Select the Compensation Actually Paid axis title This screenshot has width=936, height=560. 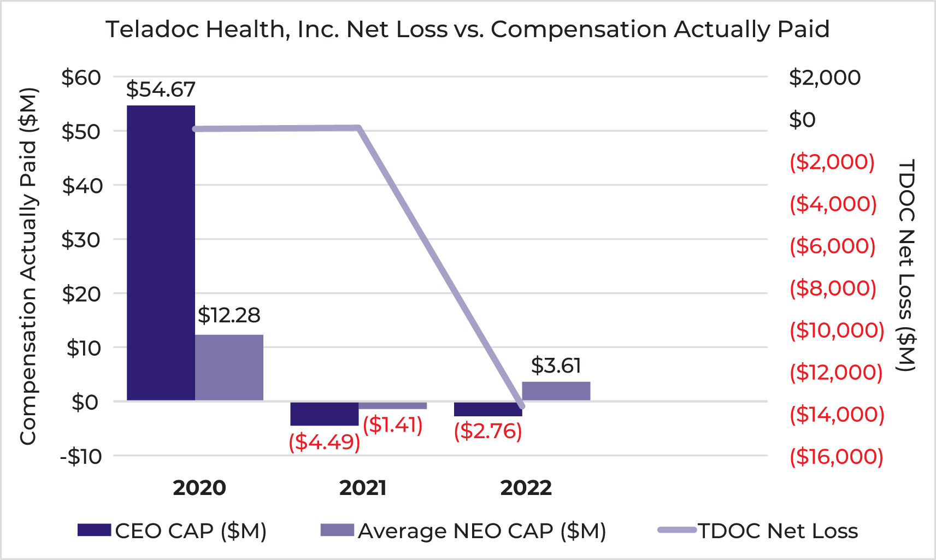coord(28,266)
